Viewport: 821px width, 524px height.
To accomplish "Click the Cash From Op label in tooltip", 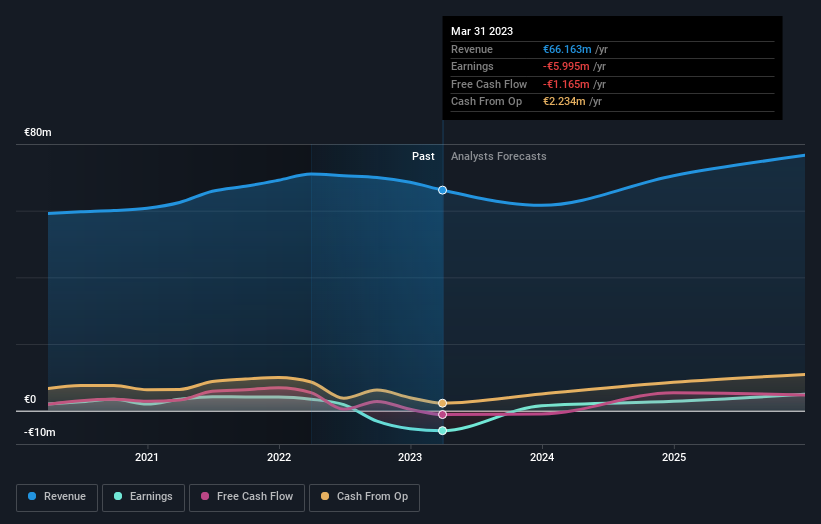I will point(486,102).
